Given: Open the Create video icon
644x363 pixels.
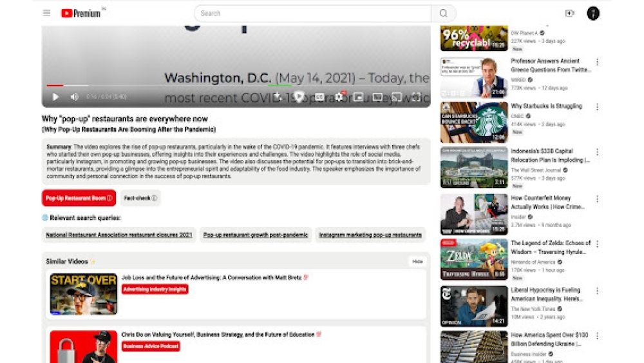Looking at the screenshot, I should pos(570,13).
